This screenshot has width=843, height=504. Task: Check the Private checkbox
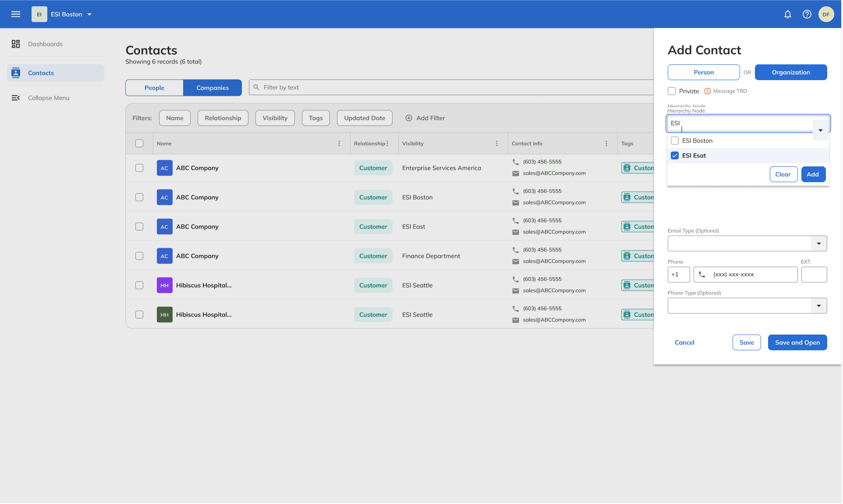point(672,91)
